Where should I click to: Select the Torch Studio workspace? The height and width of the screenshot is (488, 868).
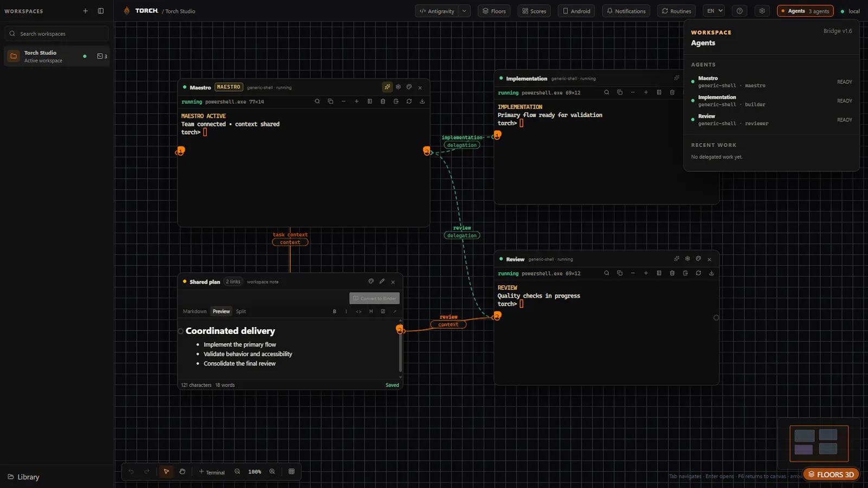coord(56,56)
